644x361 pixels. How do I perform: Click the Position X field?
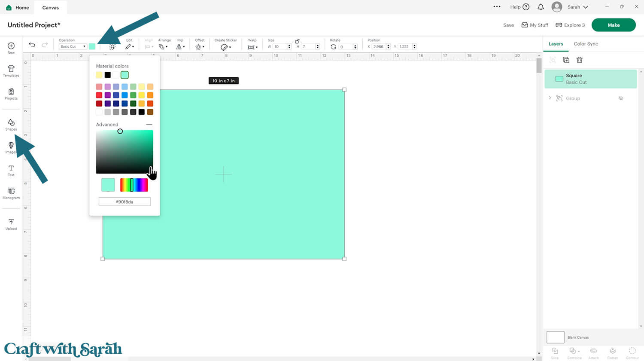(379, 46)
